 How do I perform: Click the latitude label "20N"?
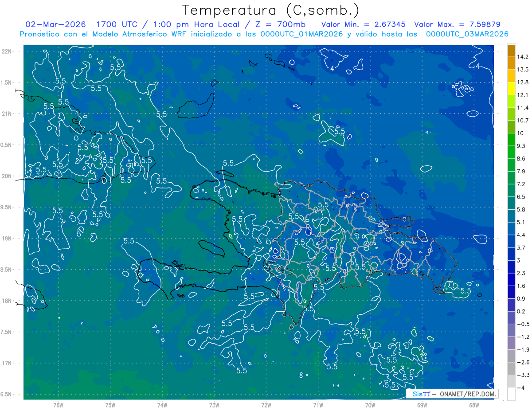coord(6,176)
